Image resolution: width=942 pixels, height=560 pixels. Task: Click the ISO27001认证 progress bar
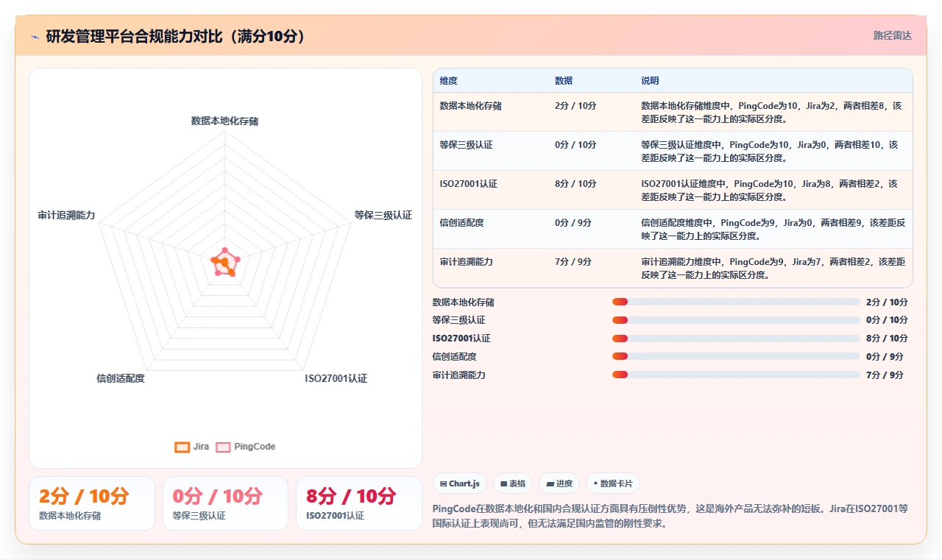tap(736, 339)
